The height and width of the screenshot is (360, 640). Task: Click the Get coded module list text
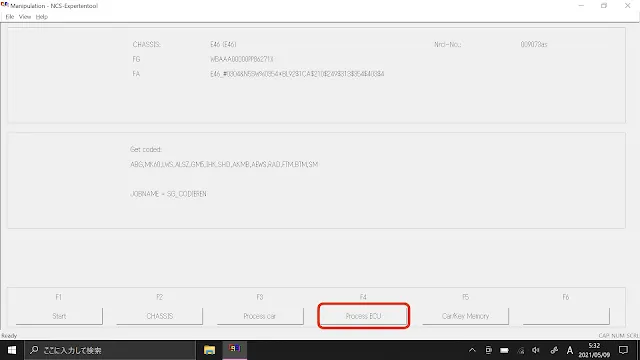[x=224, y=164]
